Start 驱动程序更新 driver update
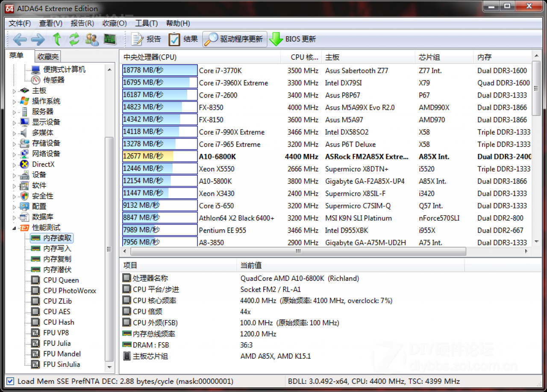 pos(235,39)
